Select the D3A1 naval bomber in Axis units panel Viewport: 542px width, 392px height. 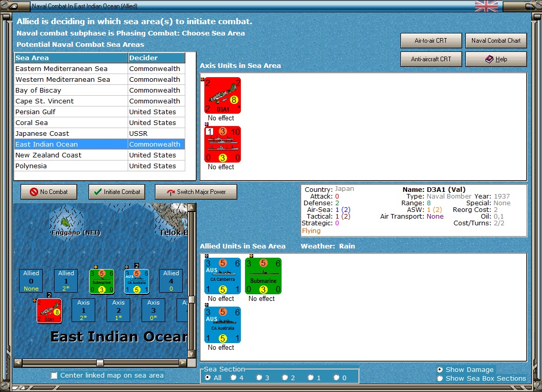222,95
